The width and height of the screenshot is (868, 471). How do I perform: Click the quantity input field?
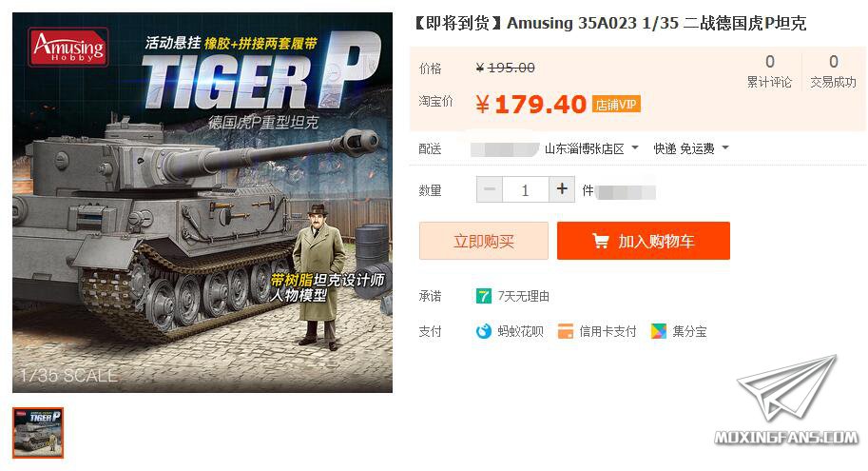[x=526, y=190]
